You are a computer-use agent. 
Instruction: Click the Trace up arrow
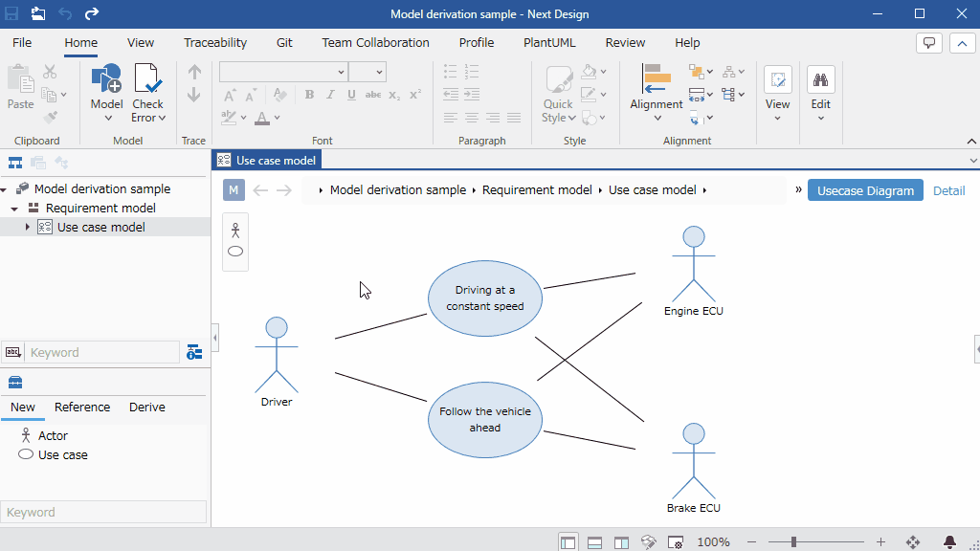(194, 73)
